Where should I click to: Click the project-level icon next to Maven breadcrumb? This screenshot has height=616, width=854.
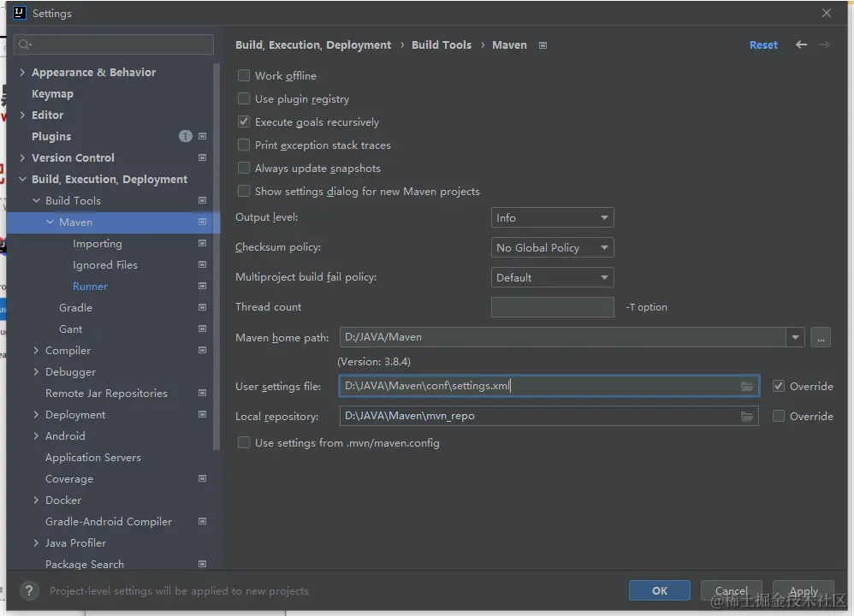[x=543, y=45]
